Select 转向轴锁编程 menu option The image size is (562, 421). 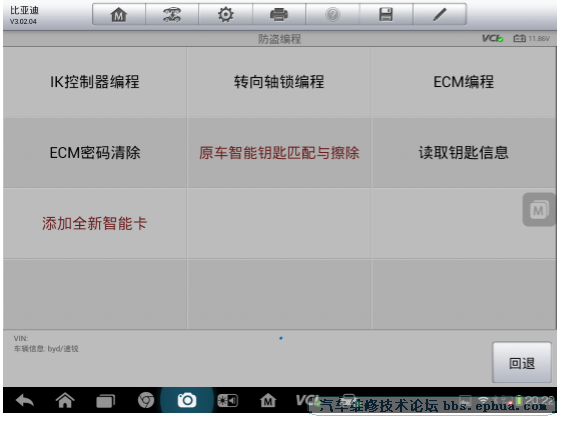[279, 82]
